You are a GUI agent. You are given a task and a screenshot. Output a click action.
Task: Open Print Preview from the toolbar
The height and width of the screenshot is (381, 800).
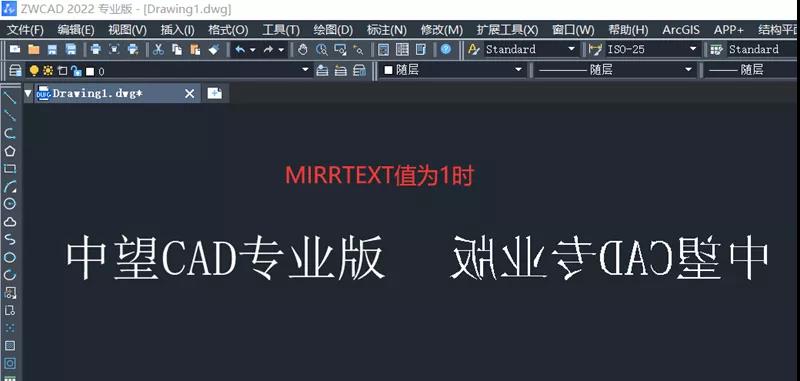coord(114,49)
